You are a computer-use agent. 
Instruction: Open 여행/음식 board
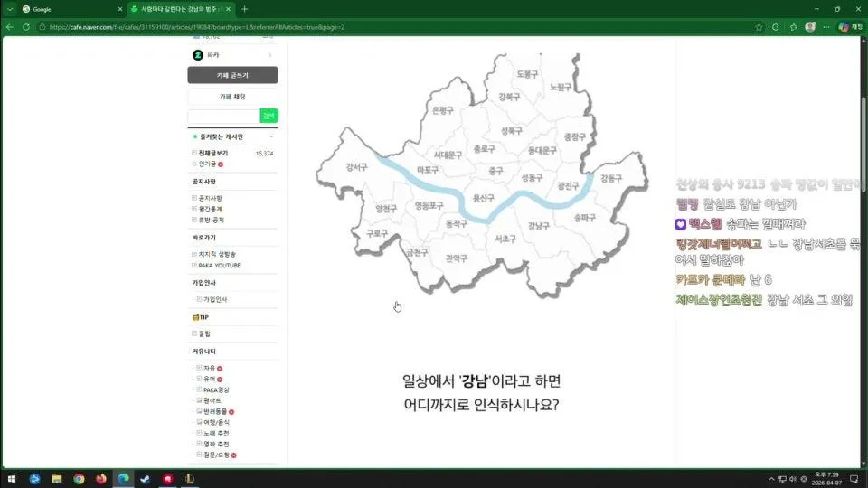coord(216,422)
